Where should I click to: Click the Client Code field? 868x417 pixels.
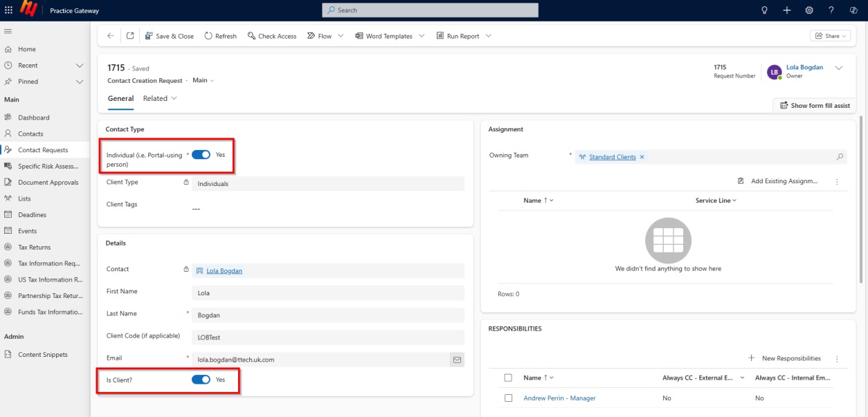[328, 337]
